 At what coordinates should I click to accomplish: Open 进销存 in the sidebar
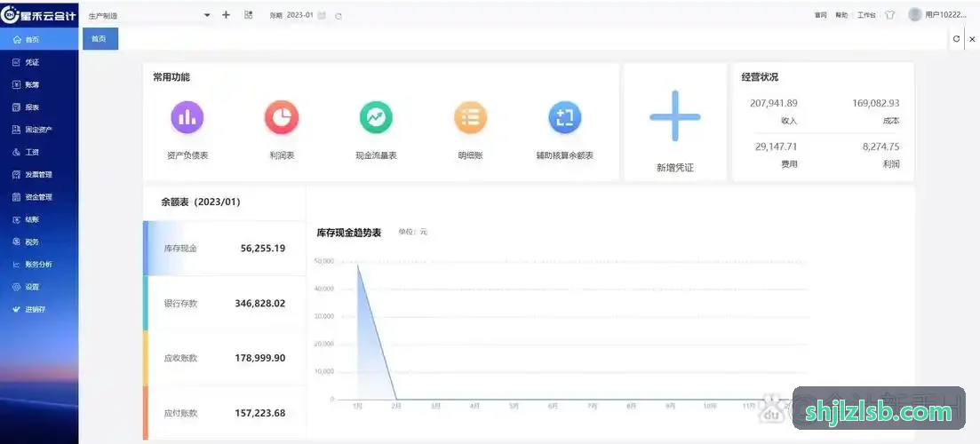[39, 310]
